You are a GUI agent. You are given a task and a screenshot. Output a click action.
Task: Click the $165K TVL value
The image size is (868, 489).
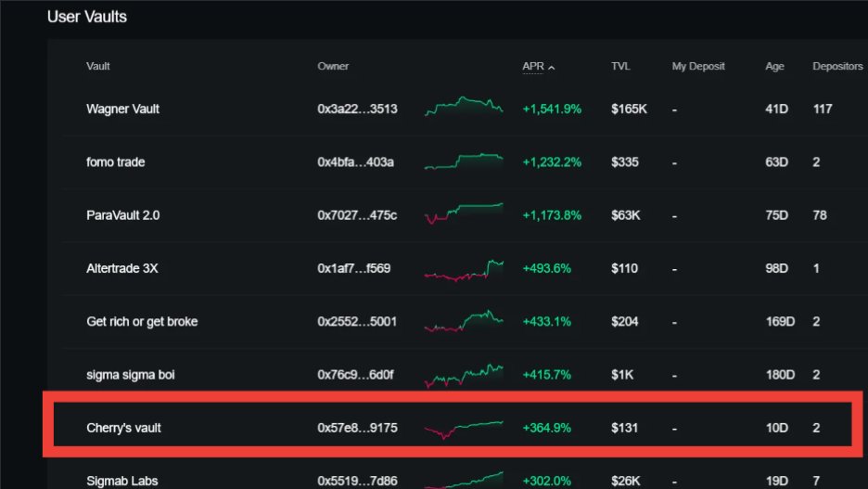pyautogui.click(x=629, y=109)
